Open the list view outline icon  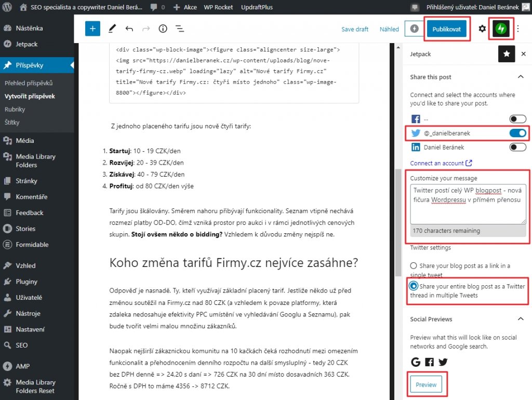point(180,29)
